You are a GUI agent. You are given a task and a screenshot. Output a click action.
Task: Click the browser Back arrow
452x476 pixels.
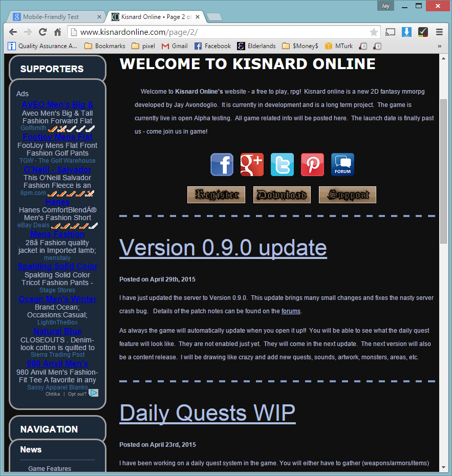[13, 32]
